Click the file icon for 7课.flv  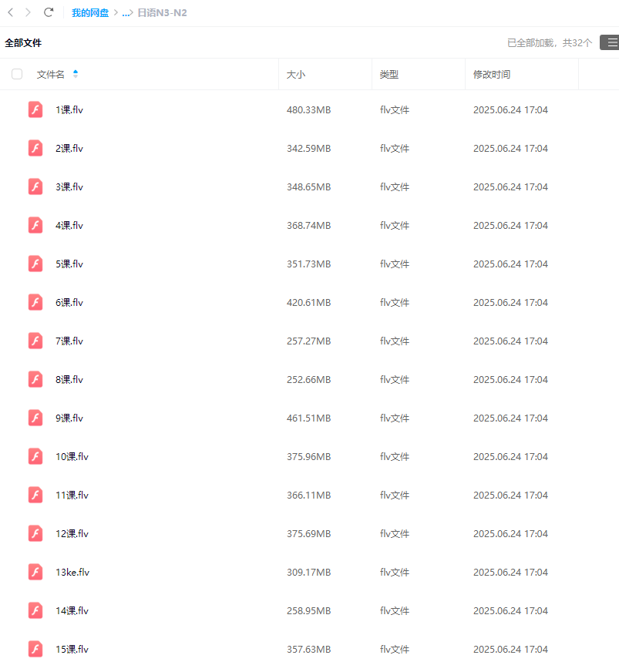(35, 341)
